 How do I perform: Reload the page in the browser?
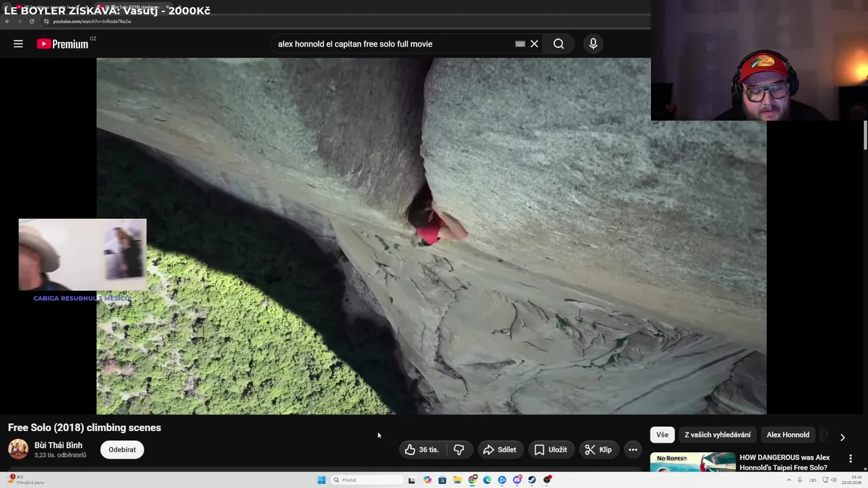(31, 21)
